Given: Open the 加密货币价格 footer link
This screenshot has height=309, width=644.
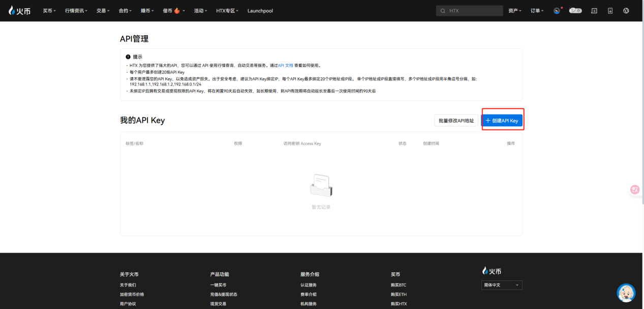Looking at the screenshot, I should (x=132, y=294).
